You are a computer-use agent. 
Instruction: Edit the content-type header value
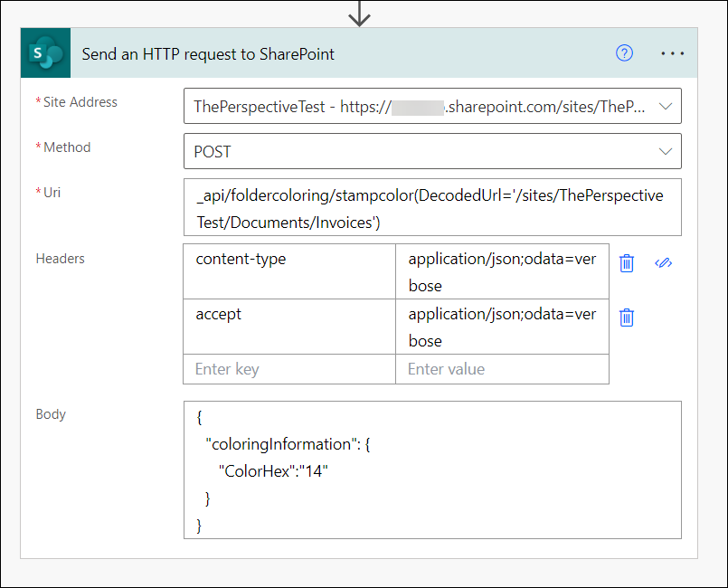point(502,271)
